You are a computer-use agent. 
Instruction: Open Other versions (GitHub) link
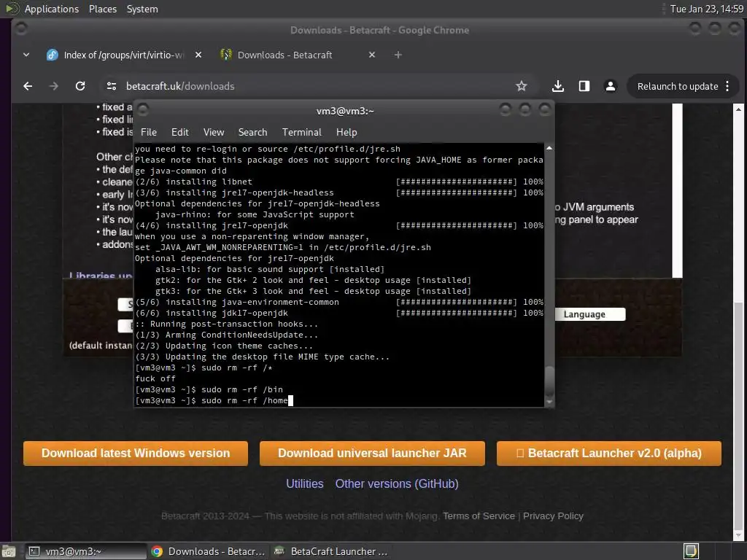[397, 484]
